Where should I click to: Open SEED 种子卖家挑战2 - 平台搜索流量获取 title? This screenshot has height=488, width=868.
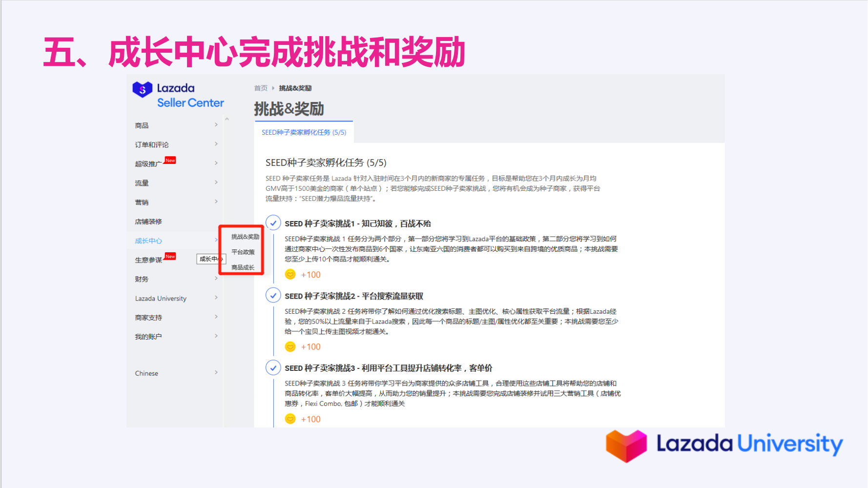354,296
